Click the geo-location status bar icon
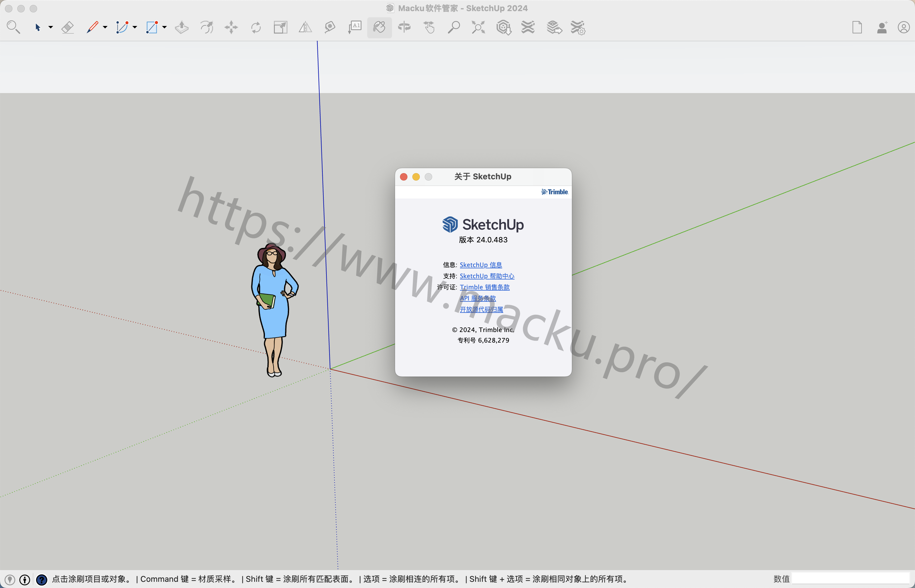The height and width of the screenshot is (588, 915). pos(10,579)
